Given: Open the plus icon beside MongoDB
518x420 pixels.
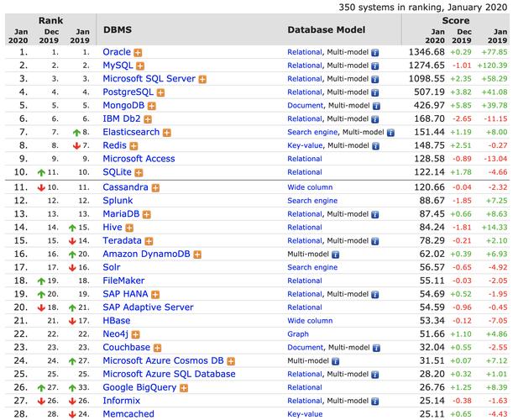Looking at the screenshot, I should 152,106.
